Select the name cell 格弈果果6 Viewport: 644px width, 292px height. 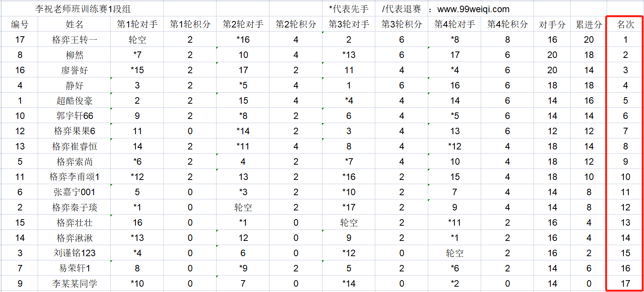[75, 131]
